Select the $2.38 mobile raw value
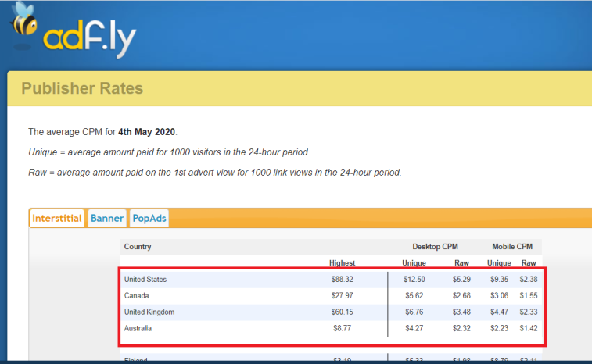The height and width of the screenshot is (364, 592). [528, 280]
